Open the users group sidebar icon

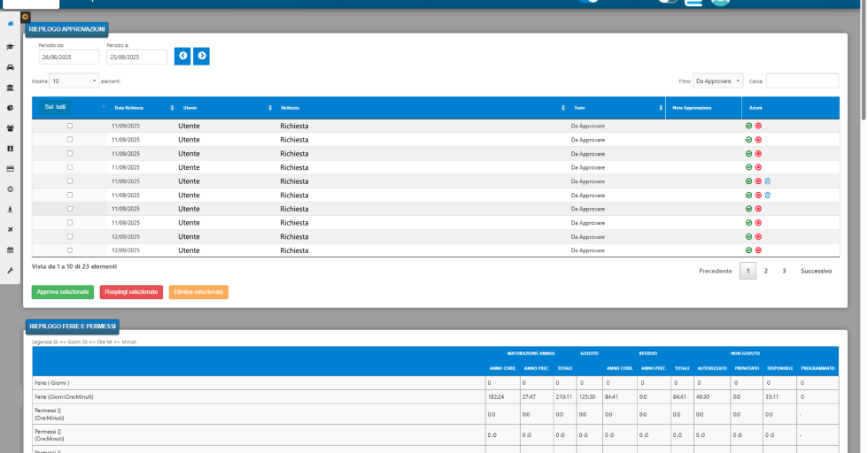click(x=10, y=128)
